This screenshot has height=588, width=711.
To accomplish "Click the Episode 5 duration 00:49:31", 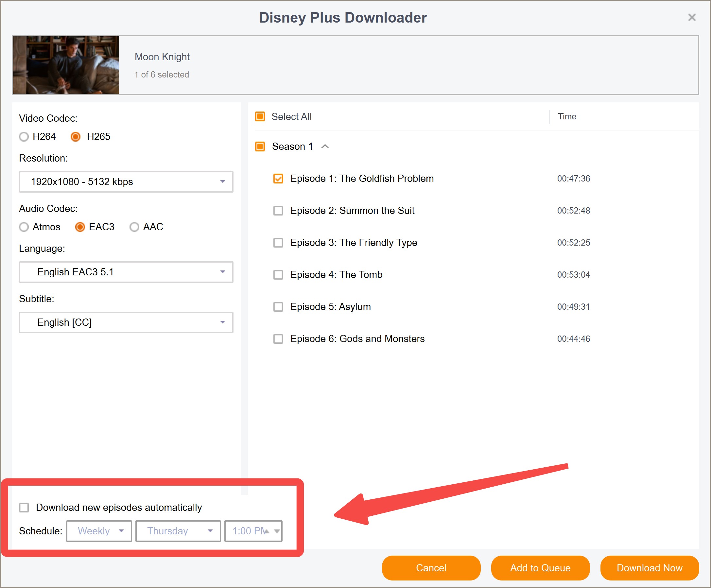I will [574, 307].
